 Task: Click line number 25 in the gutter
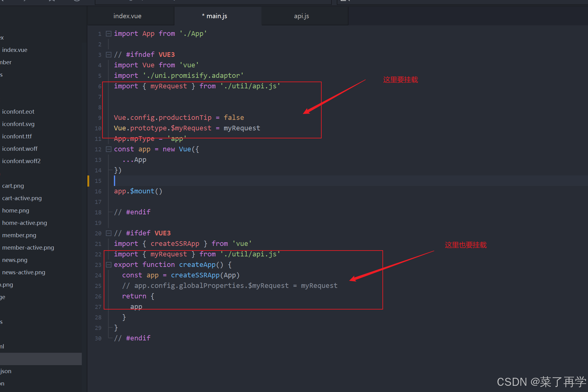[98, 286]
